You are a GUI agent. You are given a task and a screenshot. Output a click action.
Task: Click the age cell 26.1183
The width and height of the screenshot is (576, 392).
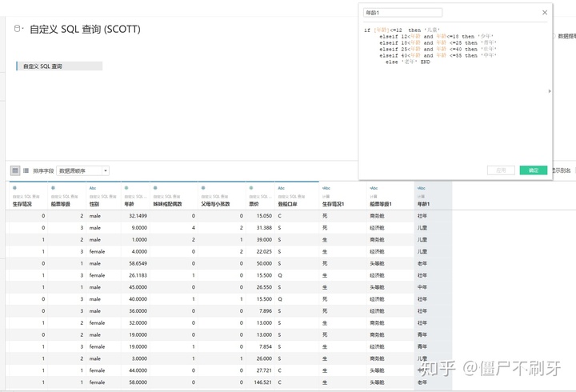(x=138, y=275)
